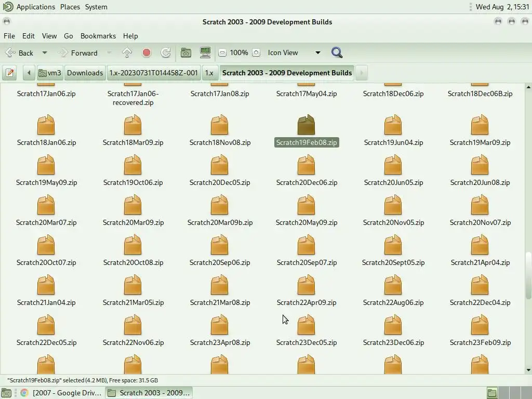The image size is (532, 399).
Task: Click the scrollbar up arrow
Action: click(528, 87)
